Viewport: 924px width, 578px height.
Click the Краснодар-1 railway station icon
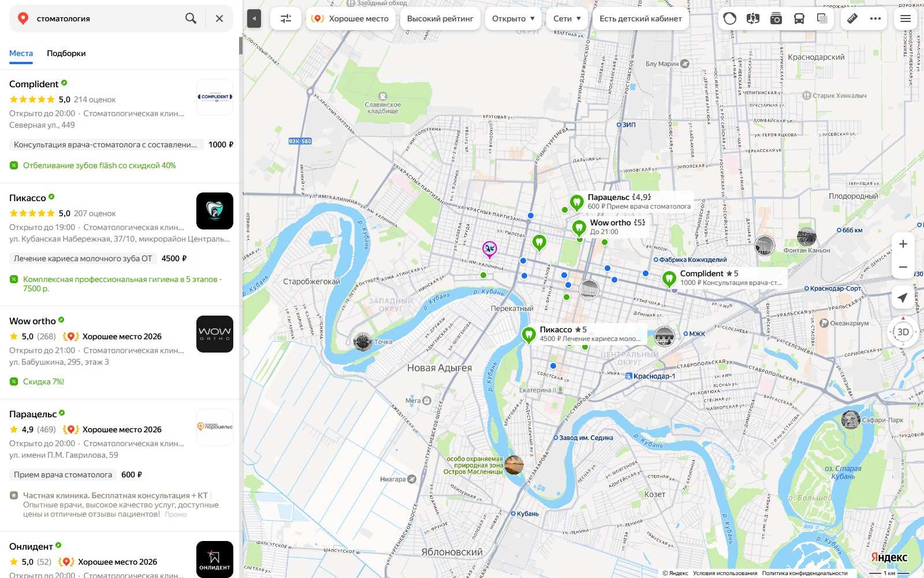629,376
